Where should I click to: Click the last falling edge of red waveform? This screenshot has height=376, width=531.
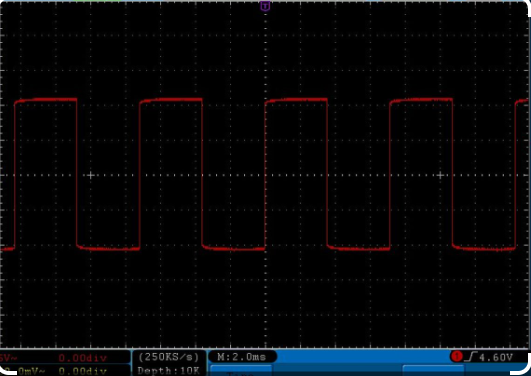(x=452, y=173)
